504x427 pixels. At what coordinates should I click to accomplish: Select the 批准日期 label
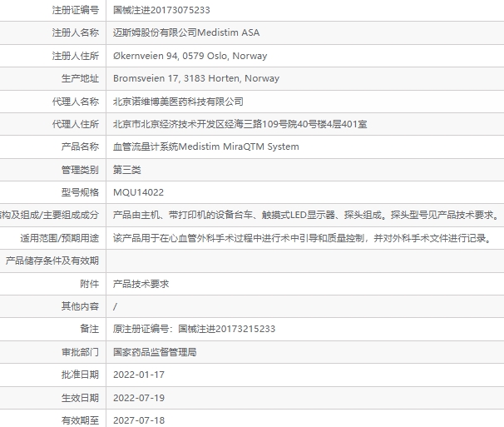pyautogui.click(x=80, y=375)
